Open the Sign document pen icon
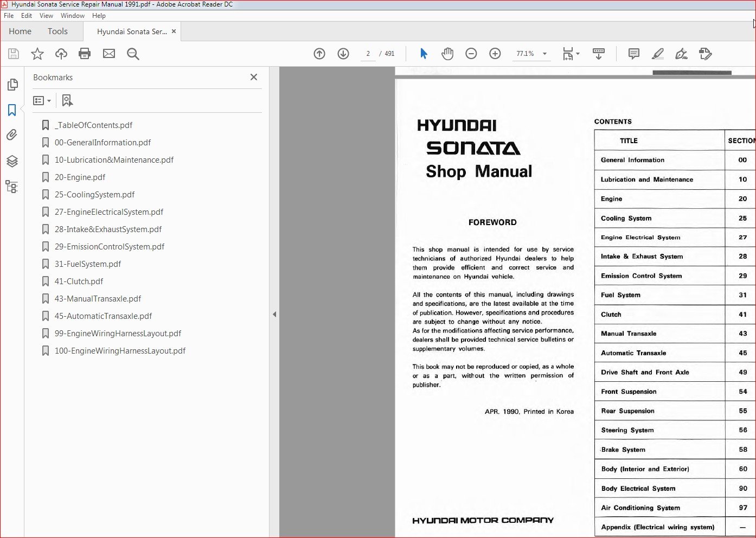The image size is (756, 538). point(682,54)
